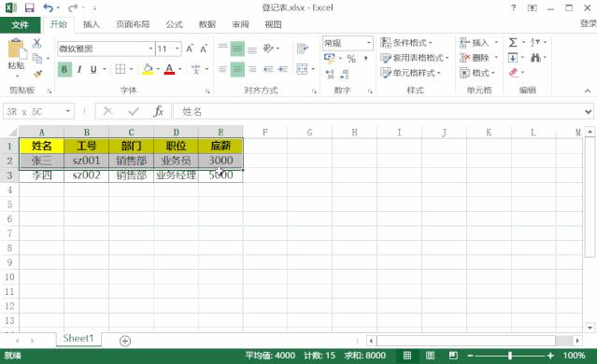Add a new sheet with plus icon

(125, 341)
